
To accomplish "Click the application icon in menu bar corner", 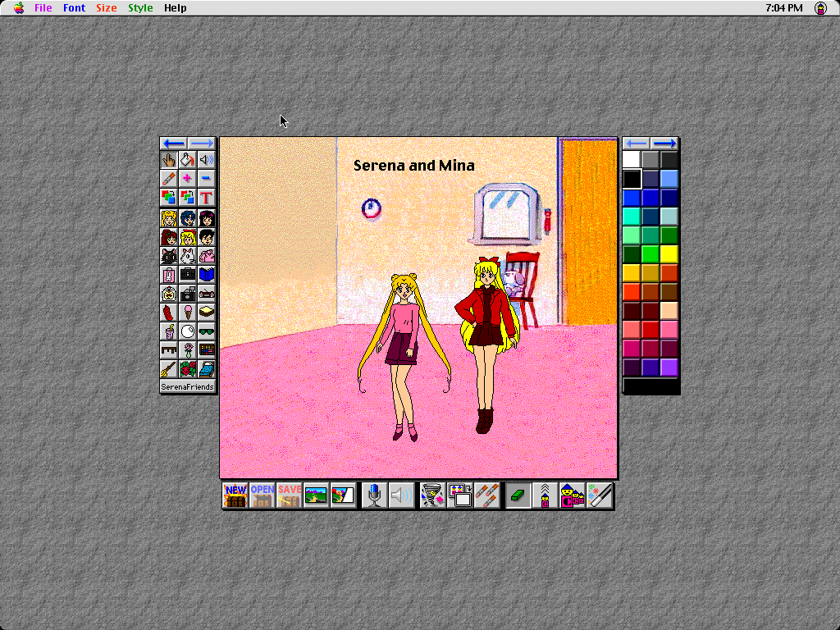I will pyautogui.click(x=820, y=8).
